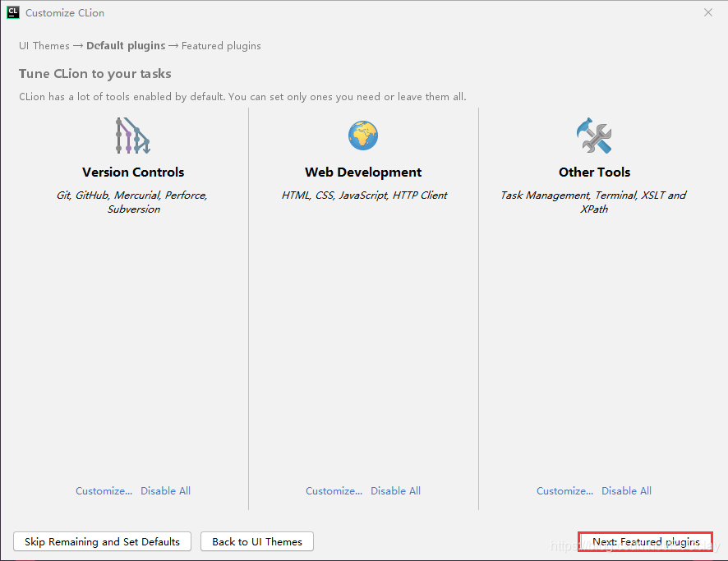Viewport: 728px width, 561px height.
Task: Proceed to Next: Featured plugins
Action: [646, 541]
